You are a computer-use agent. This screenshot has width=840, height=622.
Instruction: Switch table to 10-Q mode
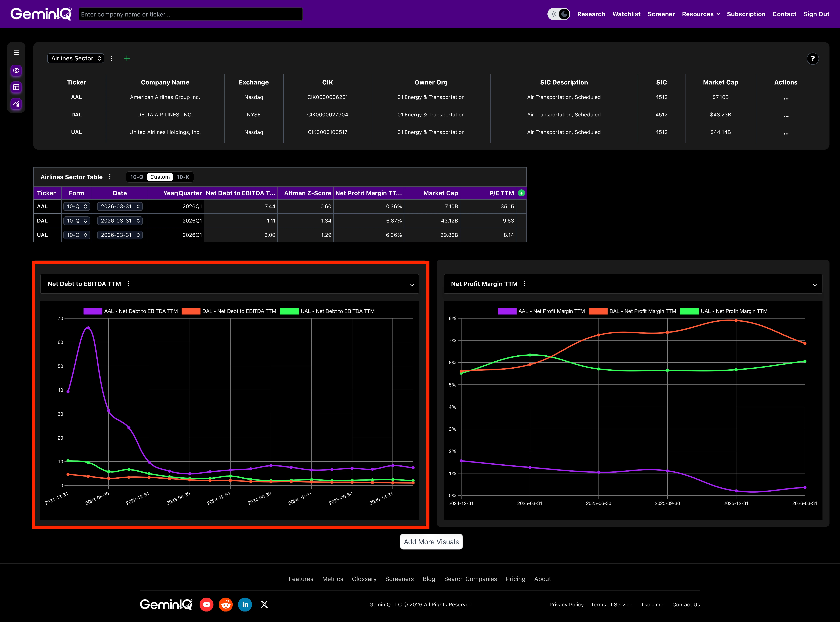137,177
